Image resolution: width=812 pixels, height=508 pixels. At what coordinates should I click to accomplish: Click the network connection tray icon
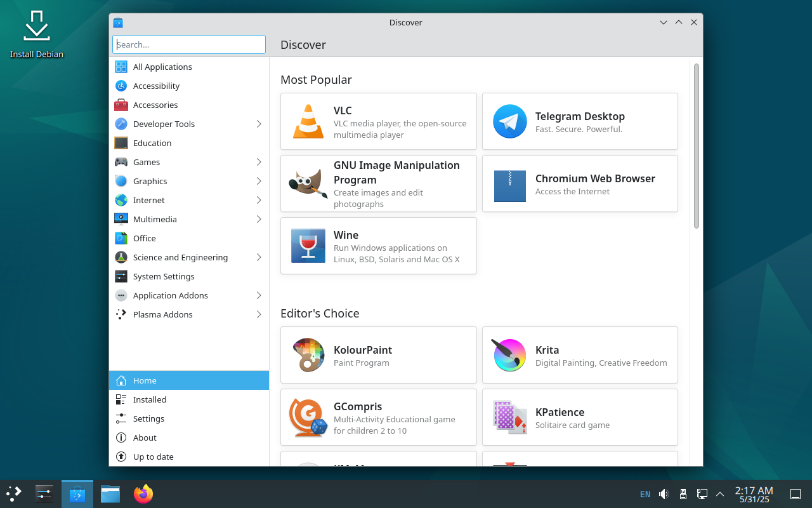point(702,494)
